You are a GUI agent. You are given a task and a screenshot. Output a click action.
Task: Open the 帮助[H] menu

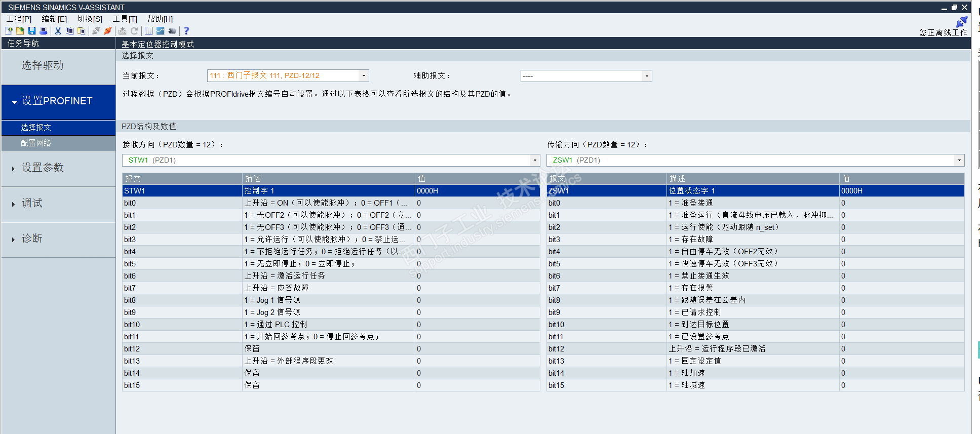(x=160, y=19)
